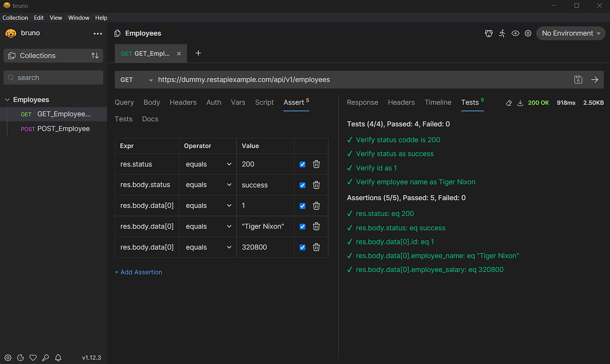Screen dimensions: 610x364
Task: Uncheck the res.status assertion checkbox
Action: coord(302,164)
